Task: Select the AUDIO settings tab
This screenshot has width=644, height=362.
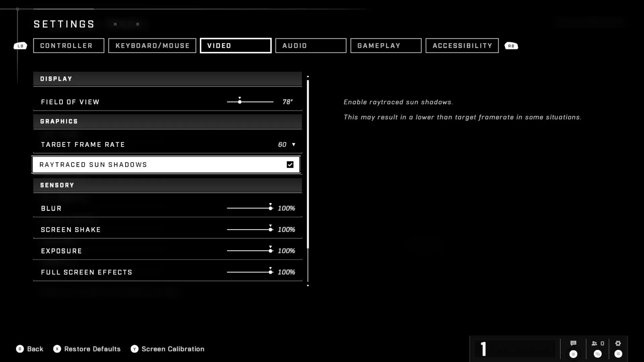Action: 311,46
